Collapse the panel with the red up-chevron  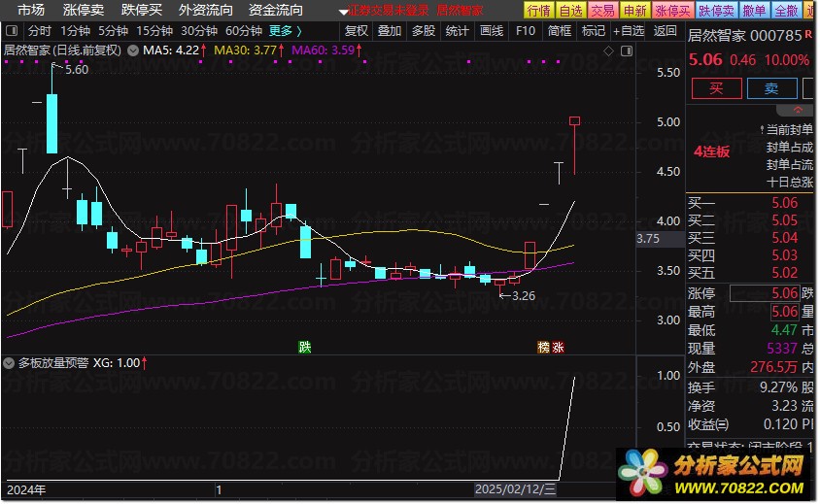coord(798,111)
